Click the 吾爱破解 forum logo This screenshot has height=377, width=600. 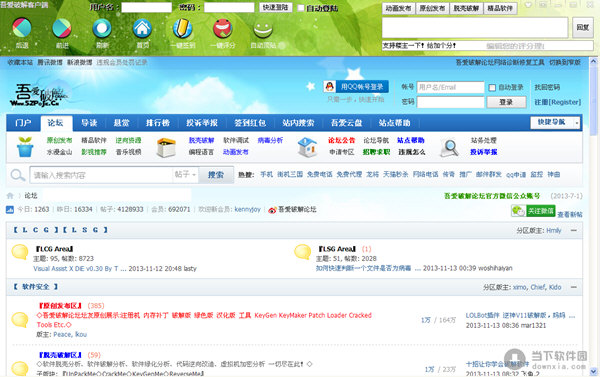(38, 95)
